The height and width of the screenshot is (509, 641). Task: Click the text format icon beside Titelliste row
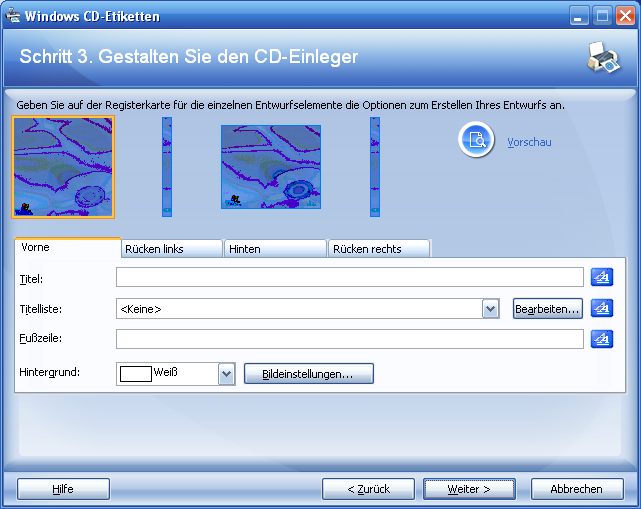[x=601, y=309]
